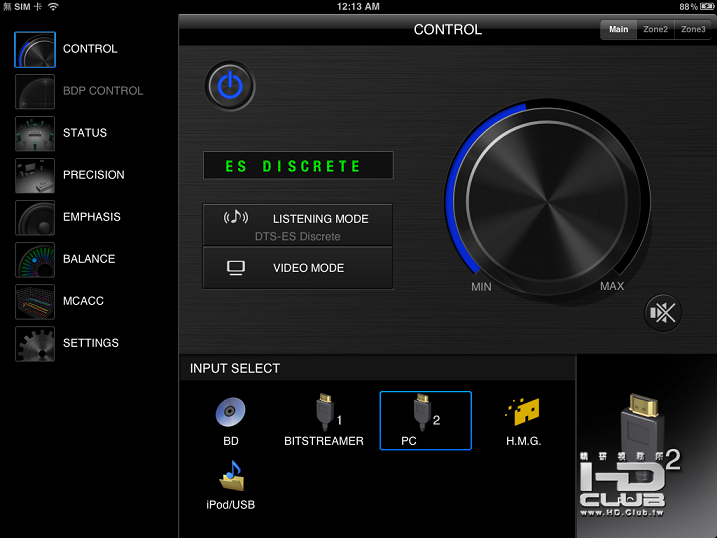Viewport: 717px width, 538px height.
Task: Click the MAX end of volume arc
Action: (x=612, y=286)
